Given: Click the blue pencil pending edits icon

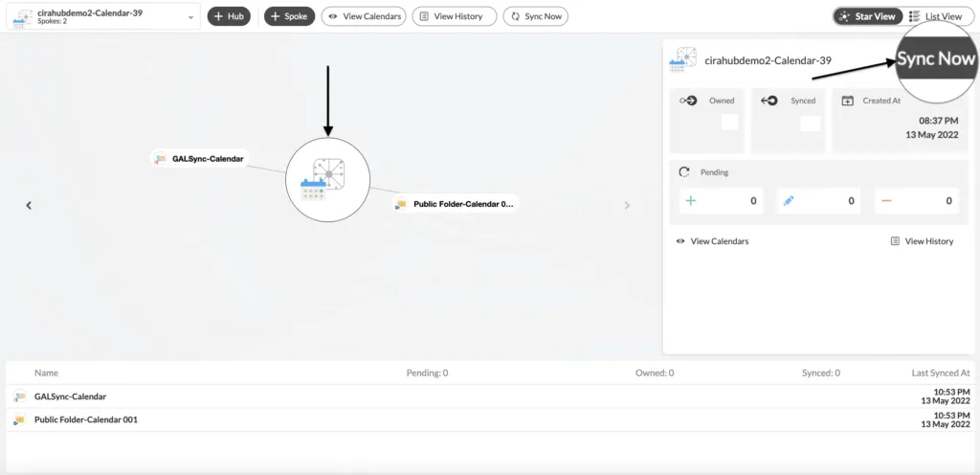Looking at the screenshot, I should [x=789, y=200].
